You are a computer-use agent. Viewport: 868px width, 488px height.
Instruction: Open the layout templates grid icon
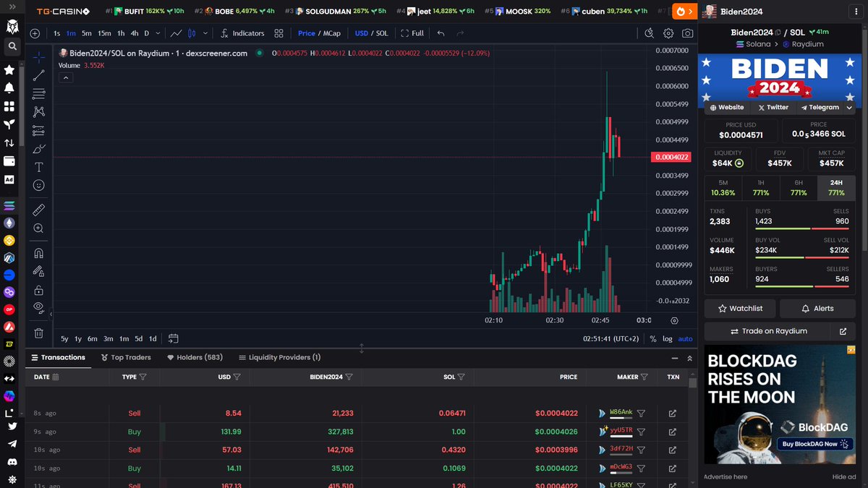[278, 33]
